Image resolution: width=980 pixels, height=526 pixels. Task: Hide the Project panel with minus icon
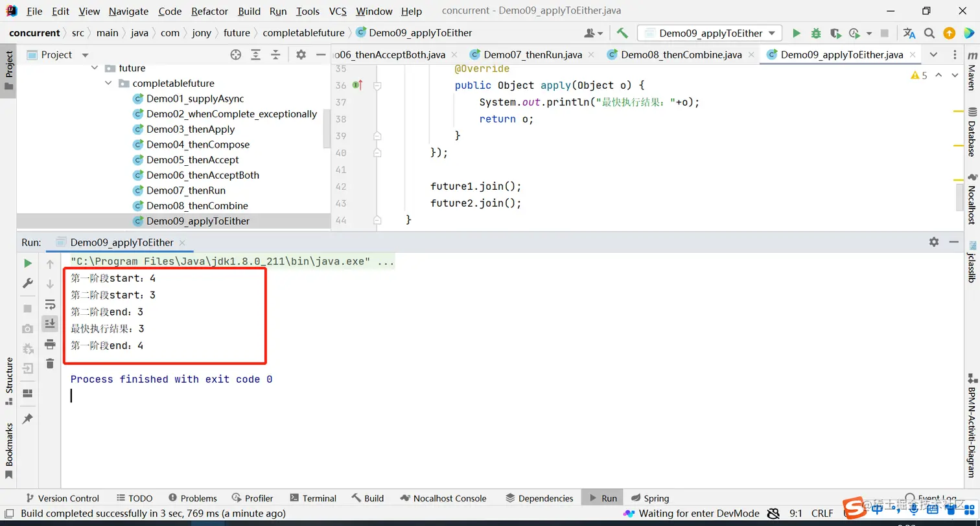pos(320,55)
